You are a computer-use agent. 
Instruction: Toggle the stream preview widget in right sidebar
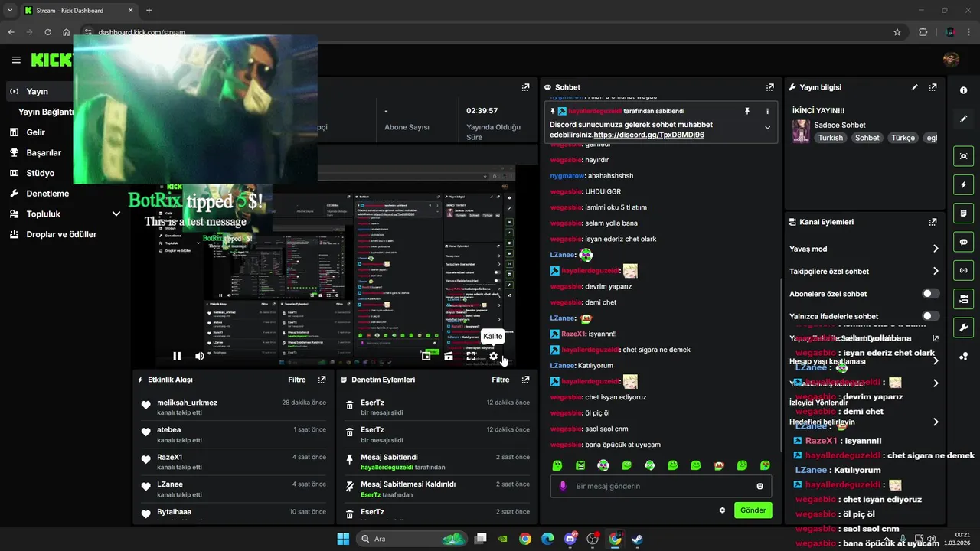[x=963, y=156]
